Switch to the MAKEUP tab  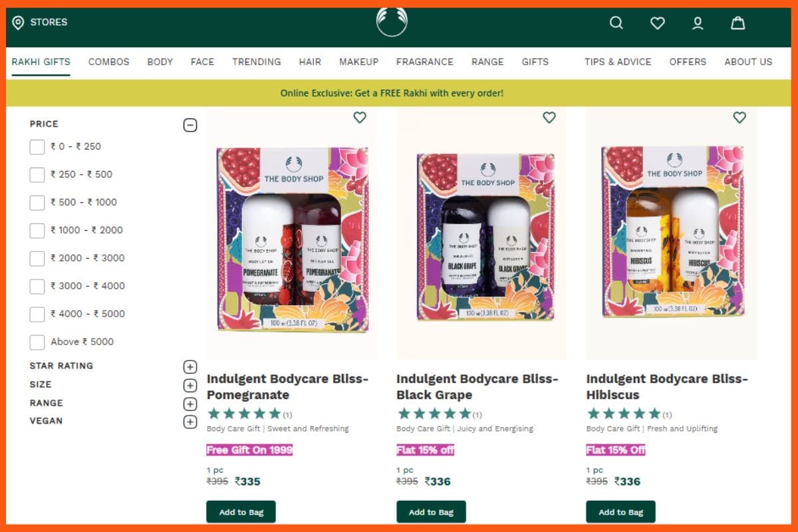[x=358, y=62]
